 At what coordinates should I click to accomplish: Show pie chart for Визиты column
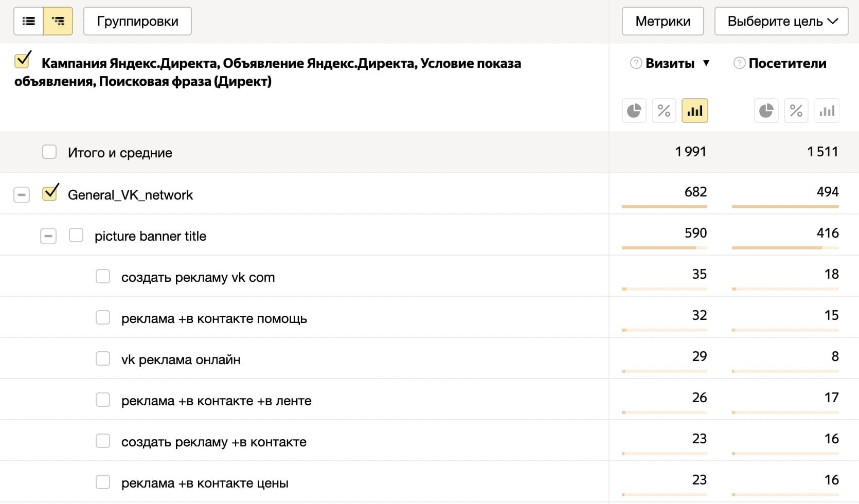tap(634, 111)
